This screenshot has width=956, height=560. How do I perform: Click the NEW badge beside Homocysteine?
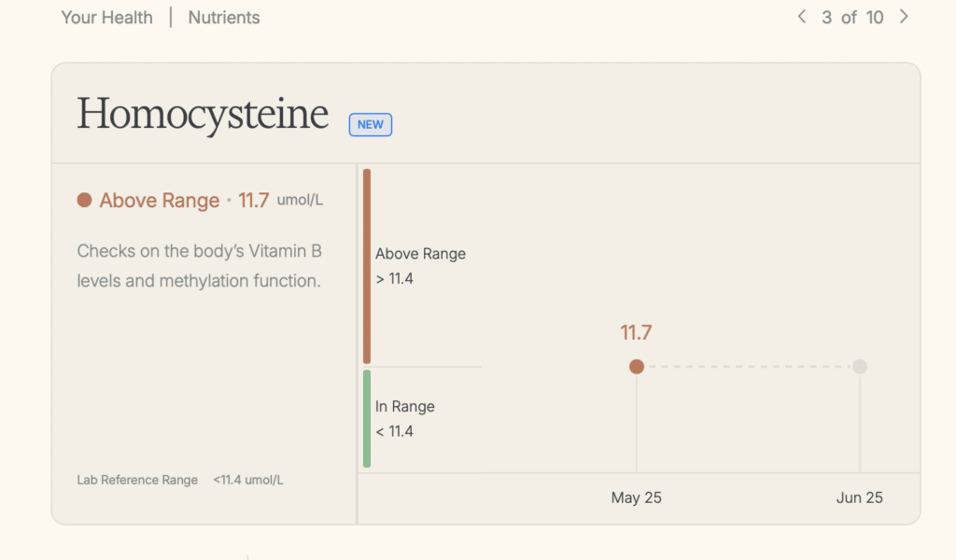(x=371, y=125)
